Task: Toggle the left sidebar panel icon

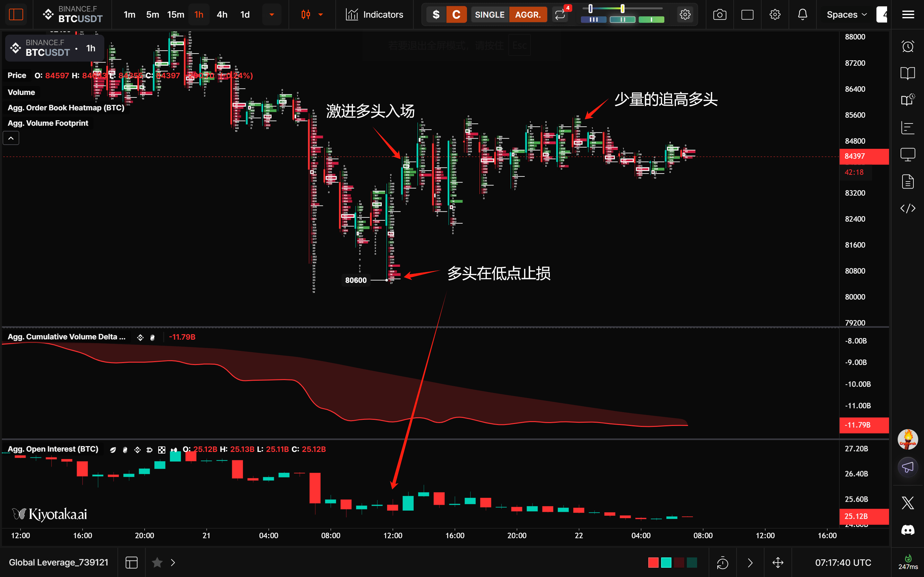Action: [x=16, y=15]
